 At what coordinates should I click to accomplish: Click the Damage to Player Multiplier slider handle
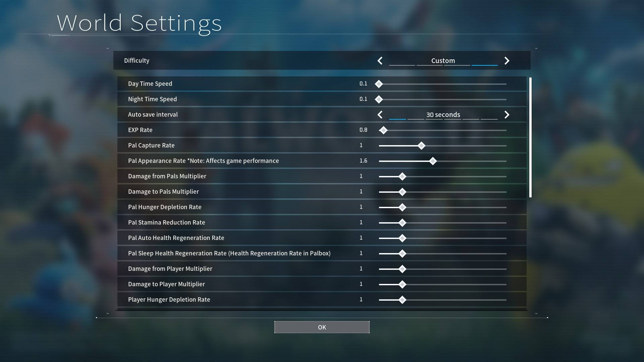click(x=402, y=285)
